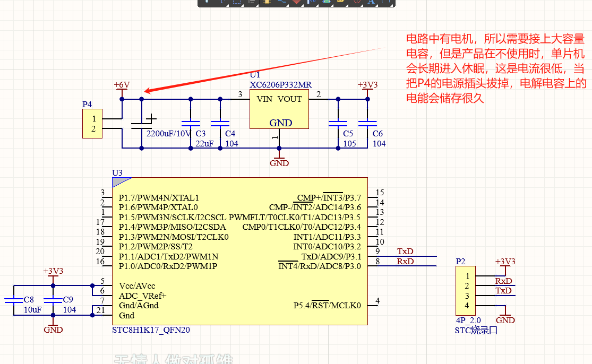Click pin P1.1/ADC1/TxD2/PWM1N on U3
592x364 pixels.
tap(168, 256)
